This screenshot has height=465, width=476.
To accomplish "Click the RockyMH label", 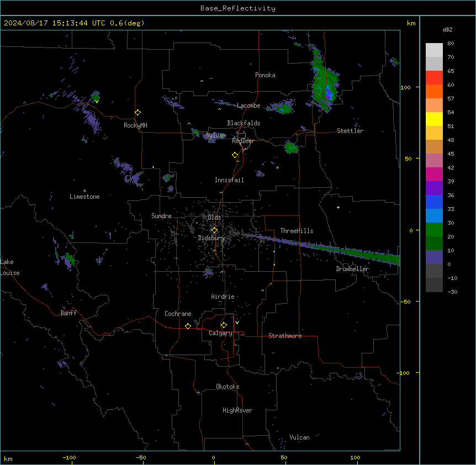I will pos(135,125).
